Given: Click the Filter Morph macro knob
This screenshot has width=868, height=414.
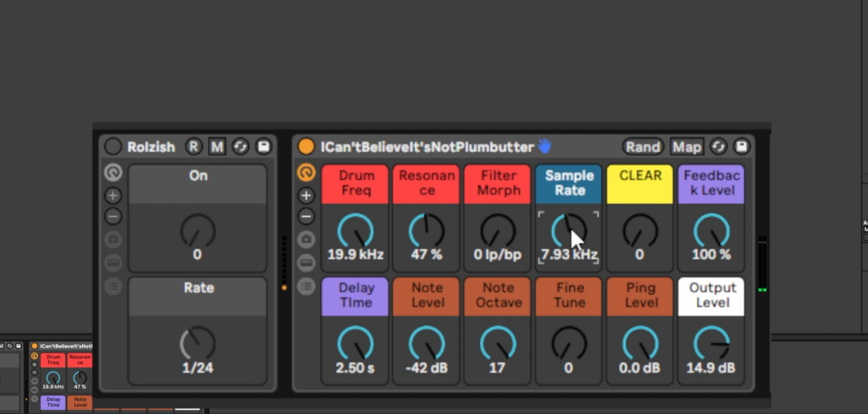Looking at the screenshot, I should pos(497,231).
